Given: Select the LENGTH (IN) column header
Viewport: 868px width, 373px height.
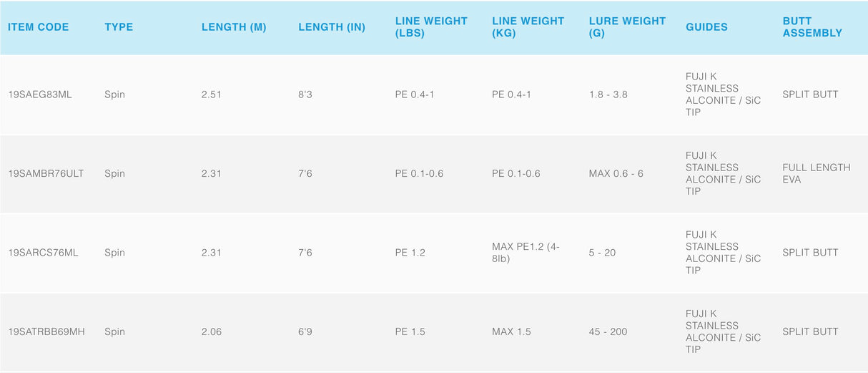Looking at the screenshot, I should coord(332,27).
